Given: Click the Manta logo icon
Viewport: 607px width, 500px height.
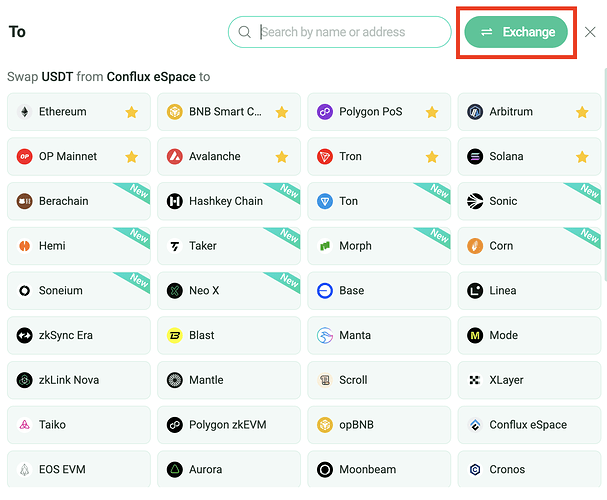Looking at the screenshot, I should tap(325, 336).
